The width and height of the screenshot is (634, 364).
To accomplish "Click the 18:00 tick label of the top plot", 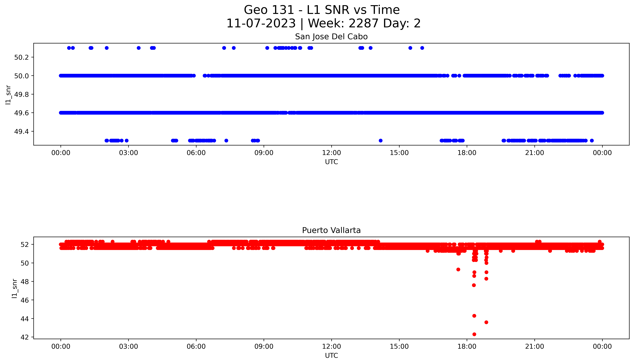I will [467, 153].
